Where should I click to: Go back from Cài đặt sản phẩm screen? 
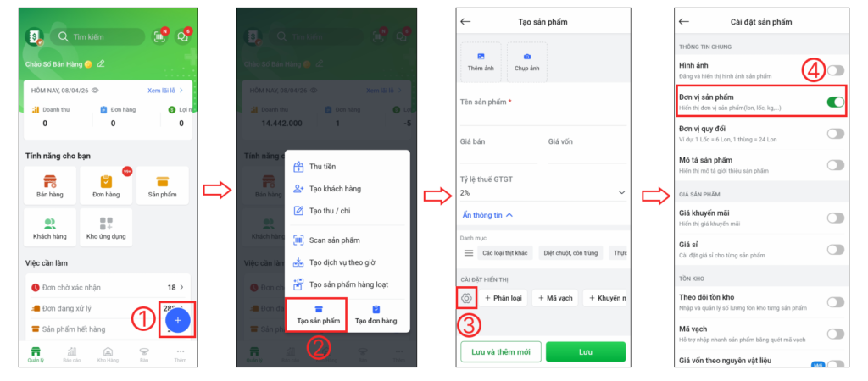684,21
